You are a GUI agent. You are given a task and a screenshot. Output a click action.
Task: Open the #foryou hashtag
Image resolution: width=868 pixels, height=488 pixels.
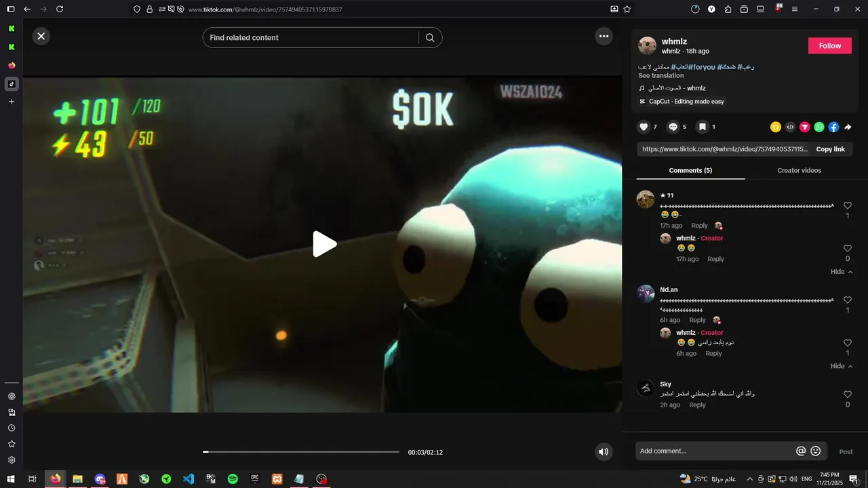702,67
